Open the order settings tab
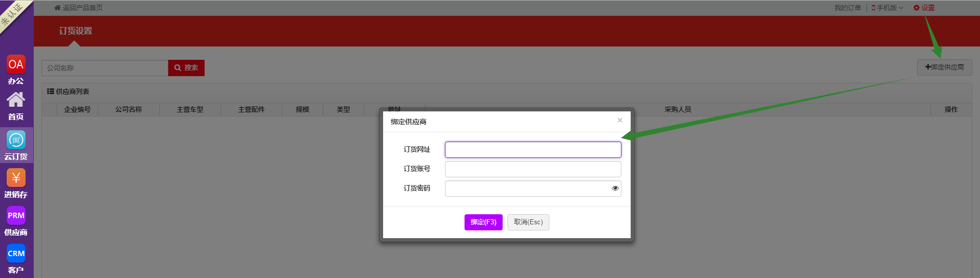 click(76, 31)
